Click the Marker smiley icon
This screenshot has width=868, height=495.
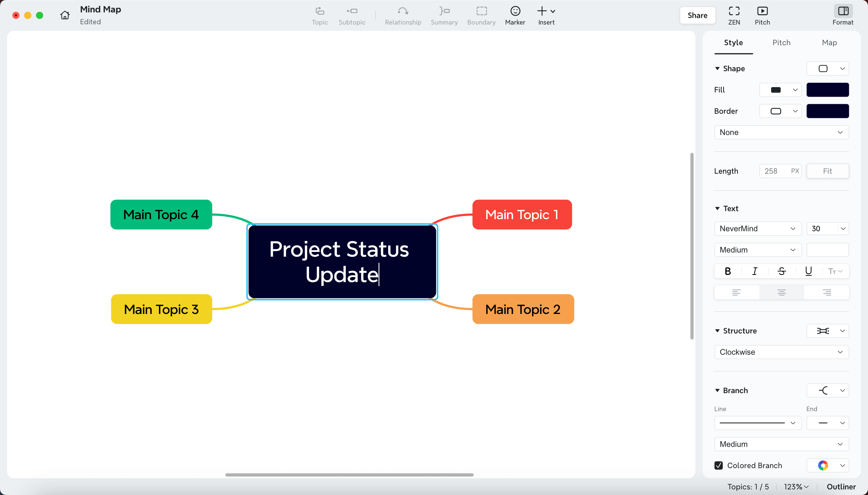[515, 12]
